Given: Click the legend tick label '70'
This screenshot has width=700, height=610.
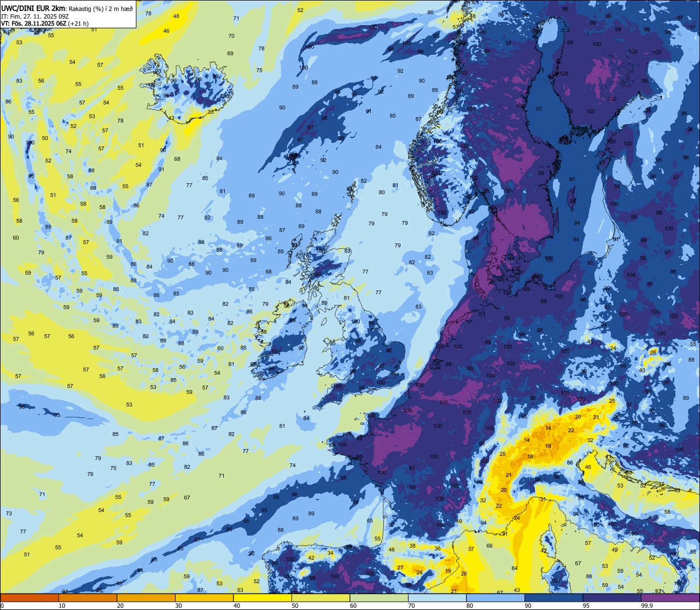Looking at the screenshot, I should tap(411, 606).
